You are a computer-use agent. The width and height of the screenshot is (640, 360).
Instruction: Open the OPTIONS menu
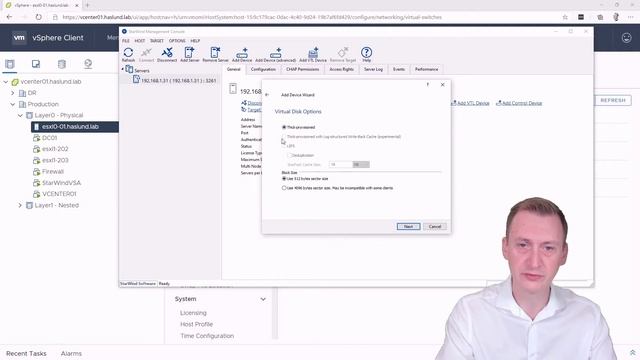point(177,41)
